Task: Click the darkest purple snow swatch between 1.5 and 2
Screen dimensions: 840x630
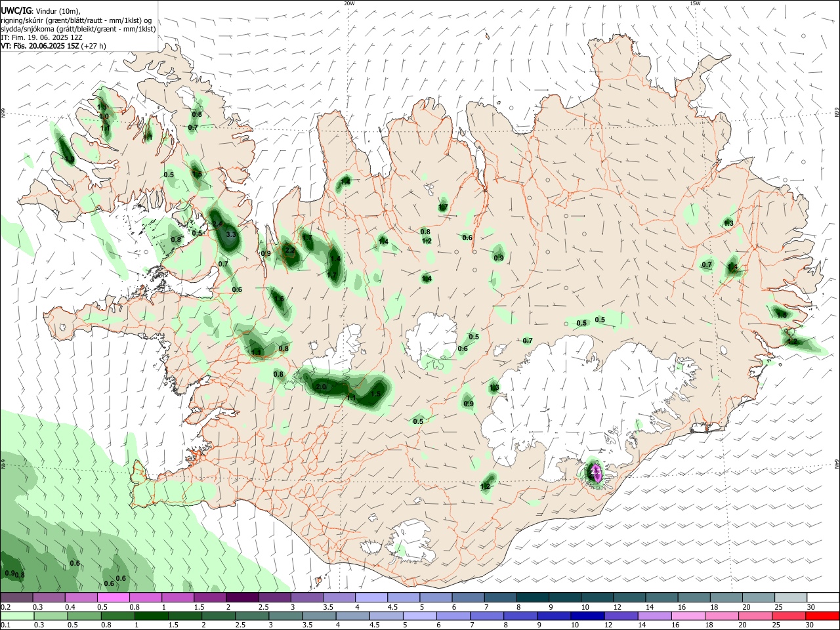Action: 242,598
